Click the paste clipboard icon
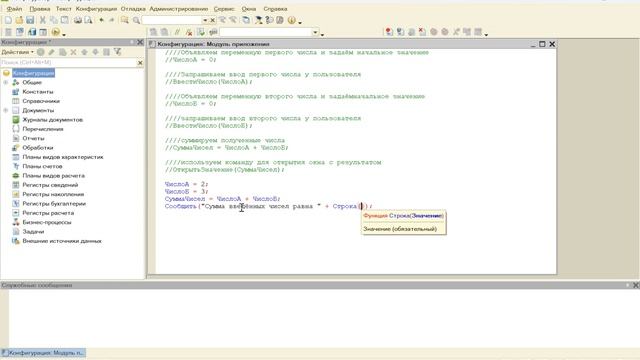 (x=64, y=20)
